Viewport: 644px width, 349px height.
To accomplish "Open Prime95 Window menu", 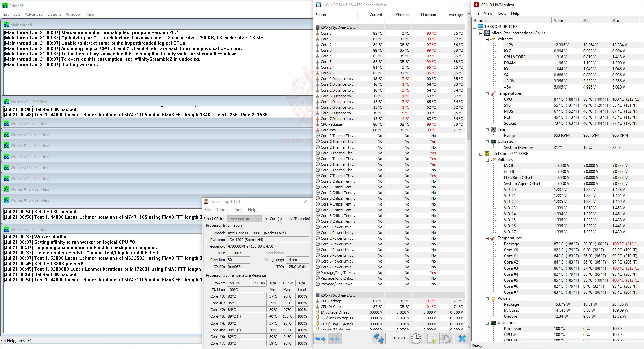I will point(73,14).
